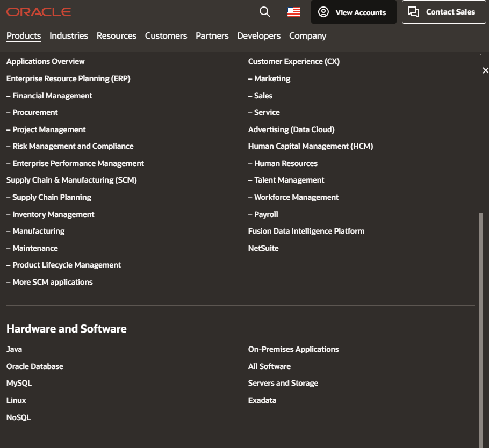Select Supply Chain Planning link
Viewport: 489px width, 448px height.
click(x=49, y=197)
